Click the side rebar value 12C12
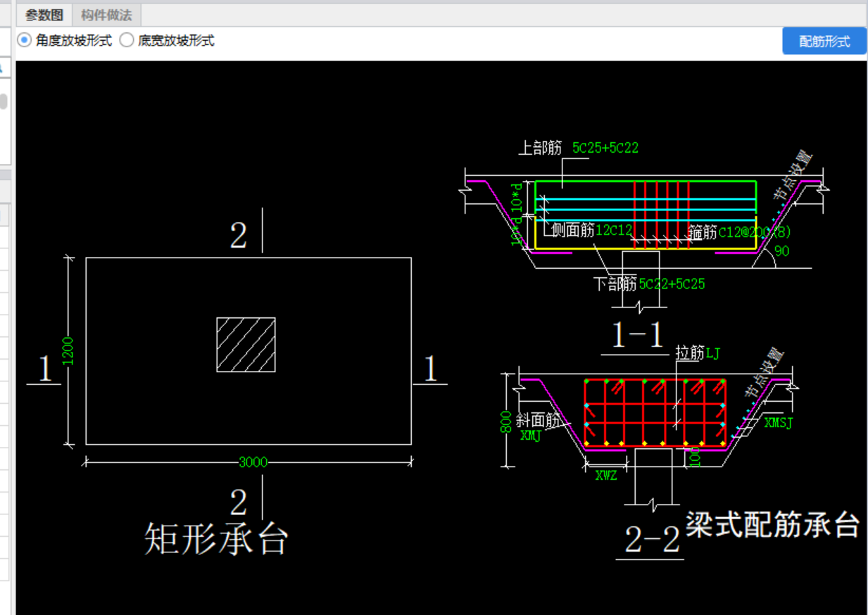 614,231
